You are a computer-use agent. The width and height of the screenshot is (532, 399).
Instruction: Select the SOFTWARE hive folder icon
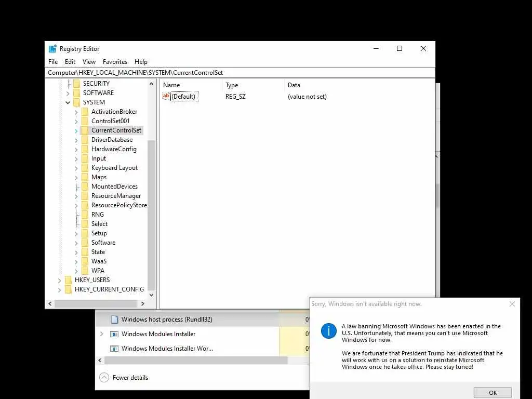click(77, 93)
